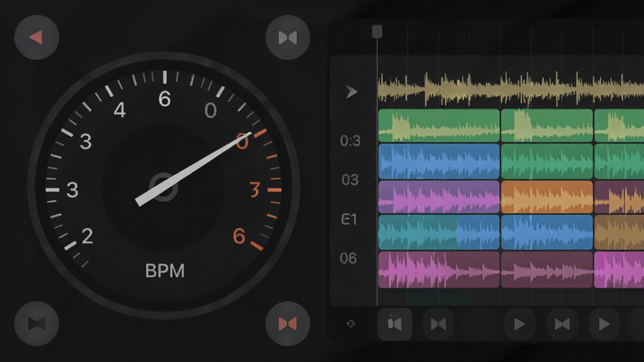Select the orange audio clip
Viewport: 644px width, 362px height.
point(547,197)
